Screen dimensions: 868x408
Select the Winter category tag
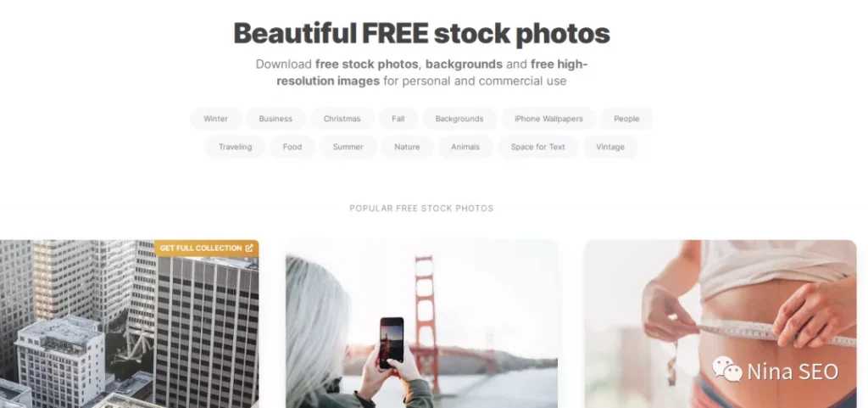click(x=216, y=119)
